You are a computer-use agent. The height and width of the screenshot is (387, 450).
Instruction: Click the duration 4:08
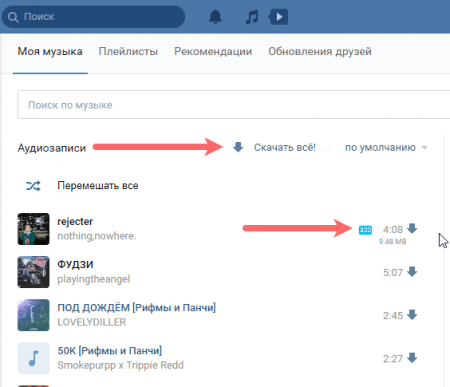coord(393,230)
